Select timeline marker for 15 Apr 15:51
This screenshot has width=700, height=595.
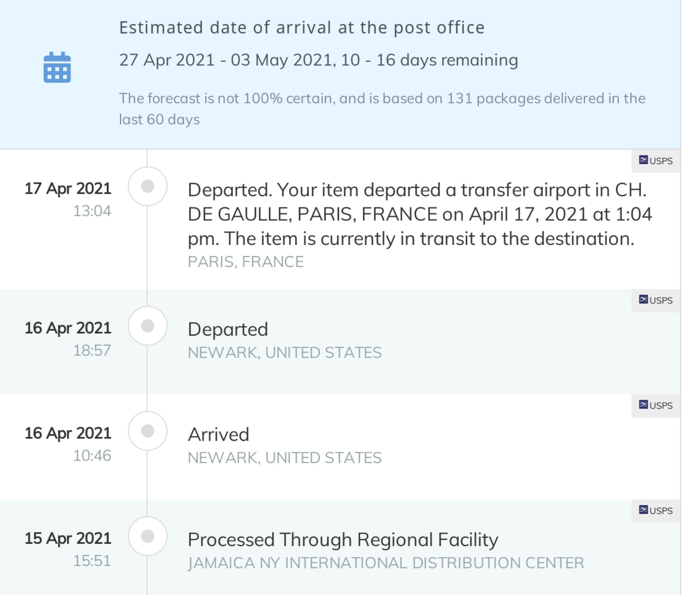coord(147,536)
